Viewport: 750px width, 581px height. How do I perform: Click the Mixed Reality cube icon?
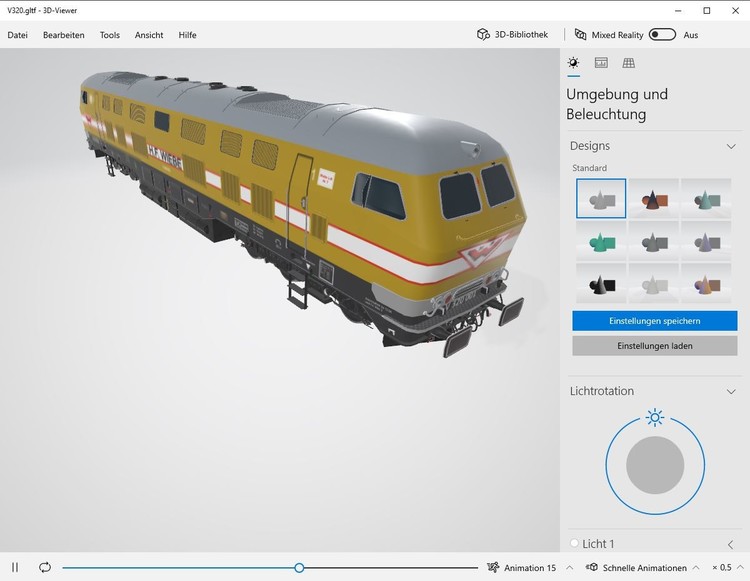click(x=580, y=35)
